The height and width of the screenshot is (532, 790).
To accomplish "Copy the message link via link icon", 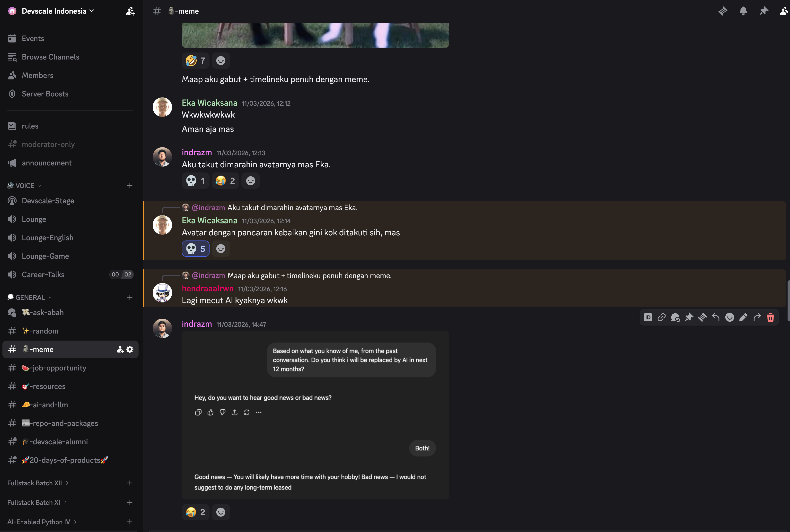I will pos(661,317).
